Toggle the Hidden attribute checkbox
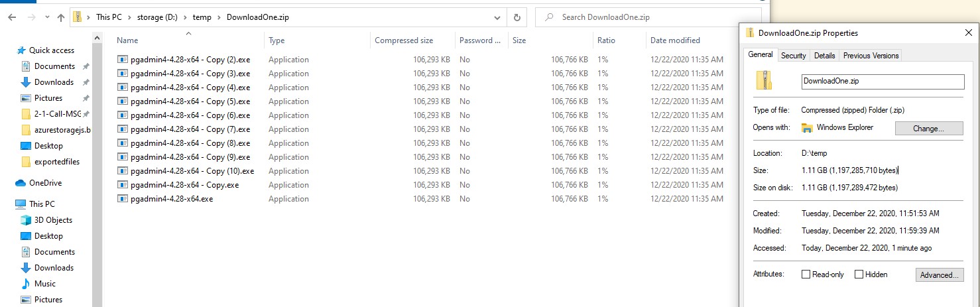Viewport: 980px width, 307px height. pos(859,275)
